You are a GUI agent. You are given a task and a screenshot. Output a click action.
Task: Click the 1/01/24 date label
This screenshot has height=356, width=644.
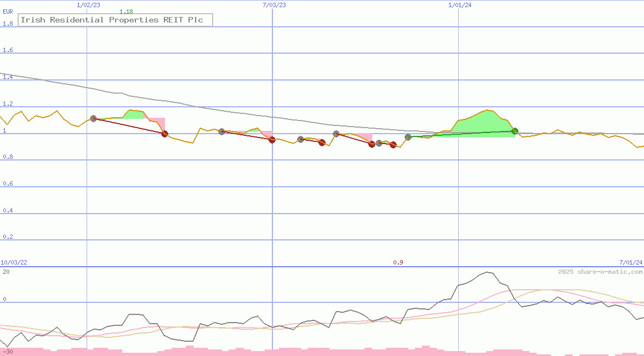coord(460,5)
